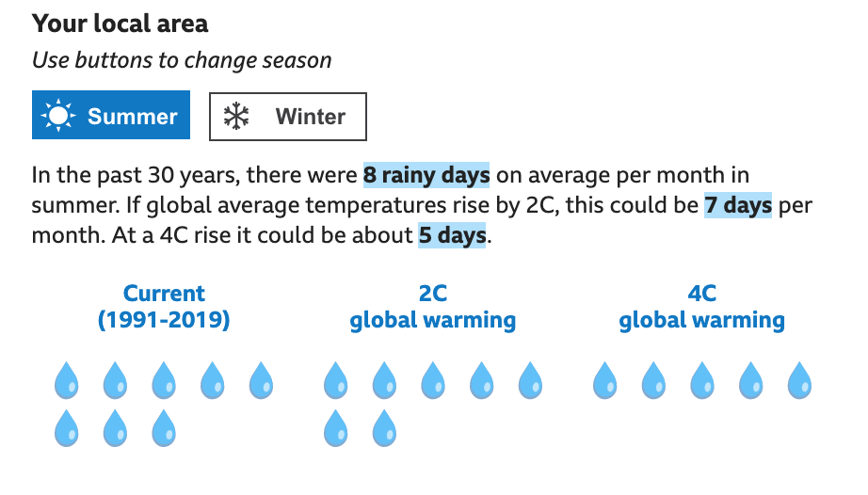Click the "2C global warming" column heading
The width and height of the screenshot is (868, 495).
(x=433, y=307)
